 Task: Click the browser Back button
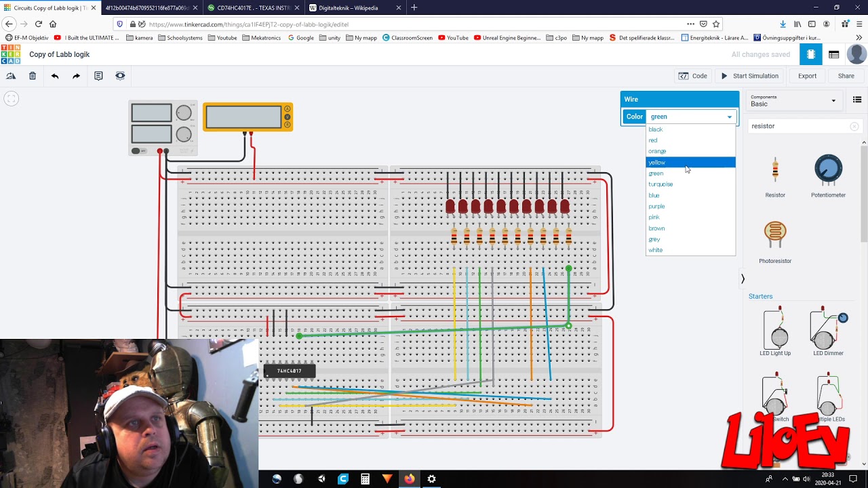(x=9, y=24)
